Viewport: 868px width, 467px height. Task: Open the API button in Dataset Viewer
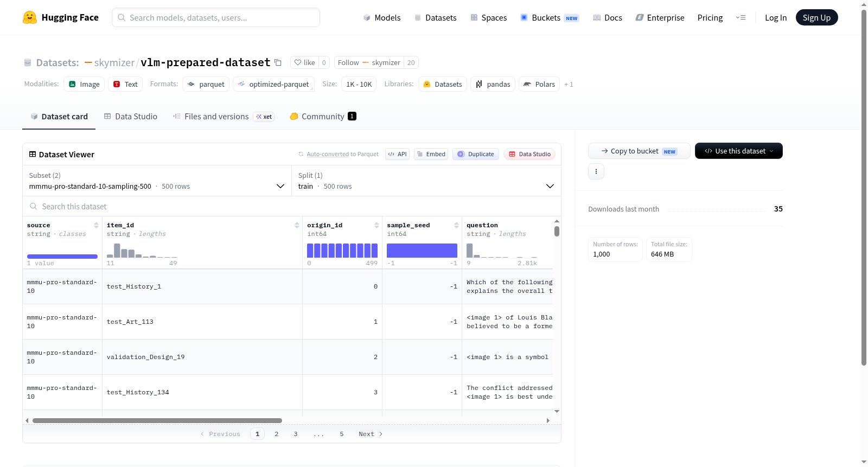coord(397,154)
